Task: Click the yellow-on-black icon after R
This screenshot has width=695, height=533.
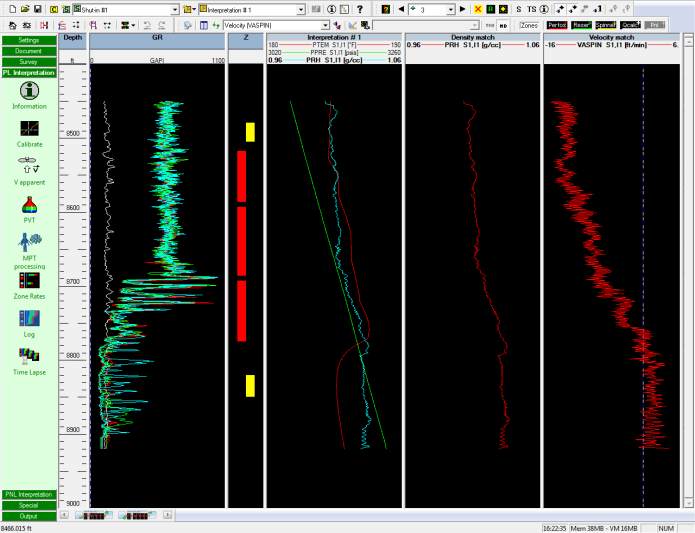Action: pos(504,9)
